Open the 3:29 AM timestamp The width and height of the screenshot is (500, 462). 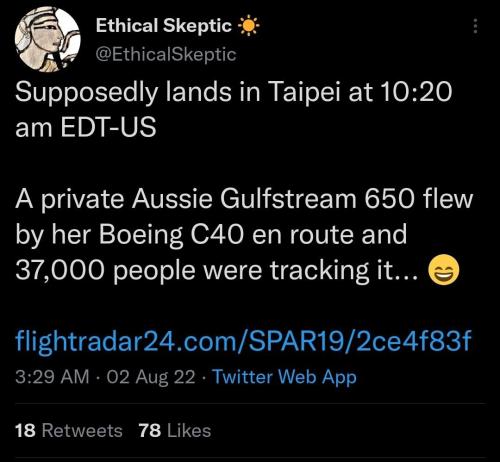(x=52, y=377)
